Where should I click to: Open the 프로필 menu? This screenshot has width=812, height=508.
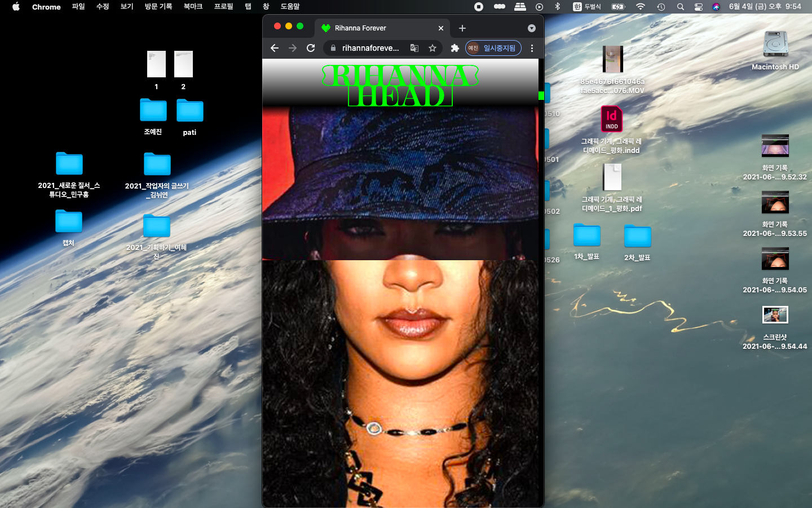tap(223, 7)
